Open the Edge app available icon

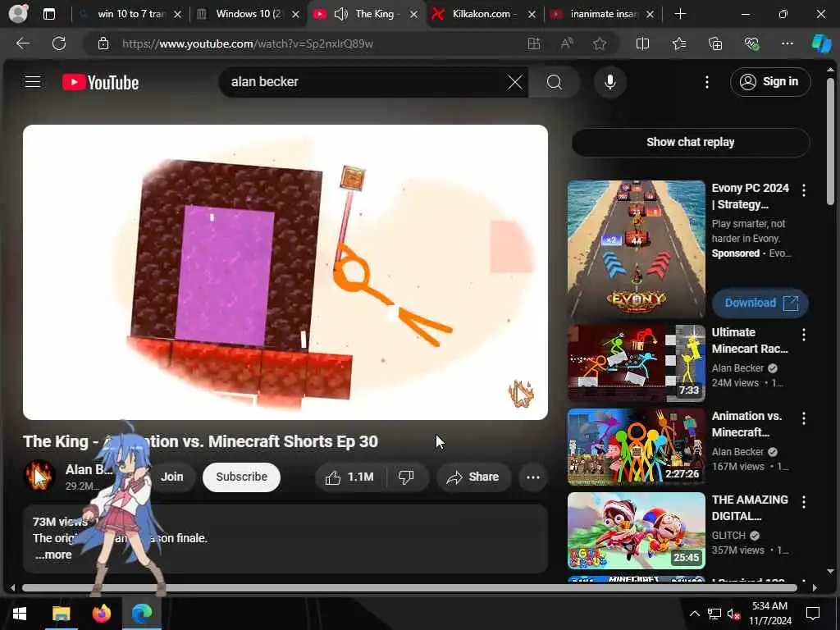[x=533, y=44]
